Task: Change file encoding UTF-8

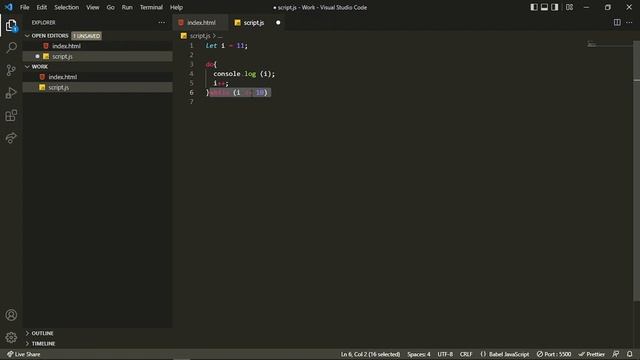Action: (445, 354)
